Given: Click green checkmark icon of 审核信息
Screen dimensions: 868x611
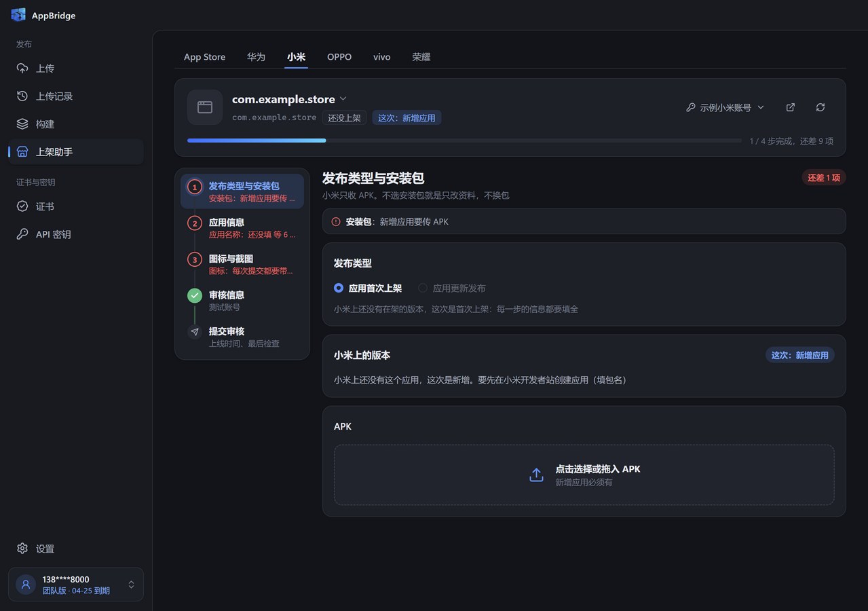Looking at the screenshot, I should coord(195,295).
